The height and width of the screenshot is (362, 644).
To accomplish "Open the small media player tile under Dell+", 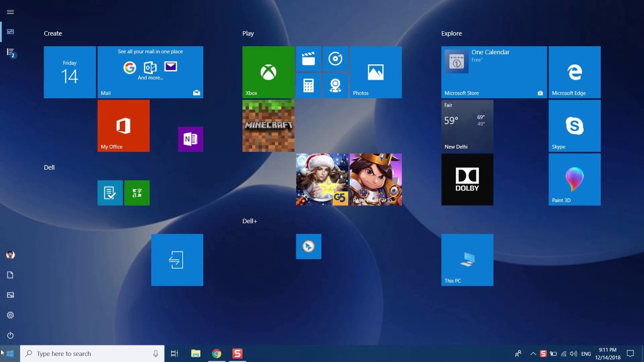I will point(308,247).
